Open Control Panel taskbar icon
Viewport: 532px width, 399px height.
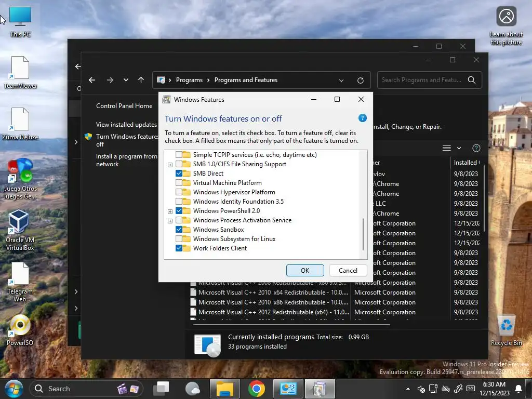[x=288, y=389]
